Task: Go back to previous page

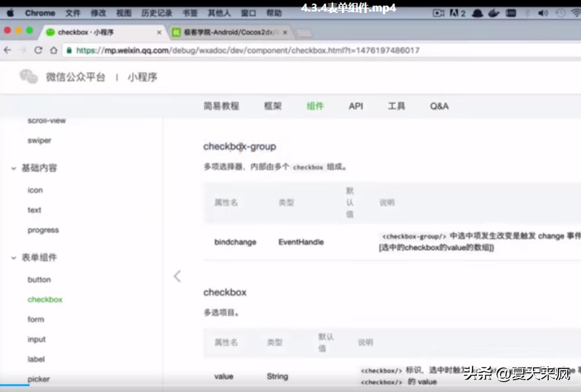Action: [x=7, y=50]
